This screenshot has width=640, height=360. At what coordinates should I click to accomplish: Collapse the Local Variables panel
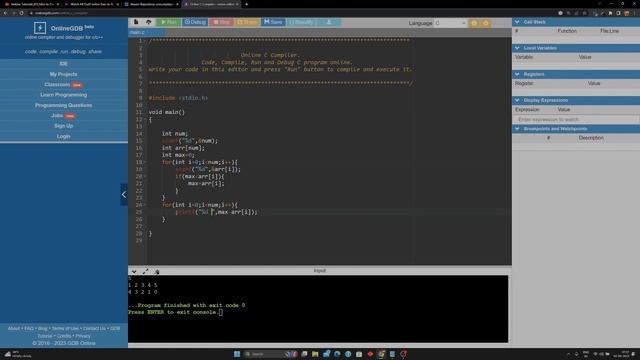tap(517, 48)
